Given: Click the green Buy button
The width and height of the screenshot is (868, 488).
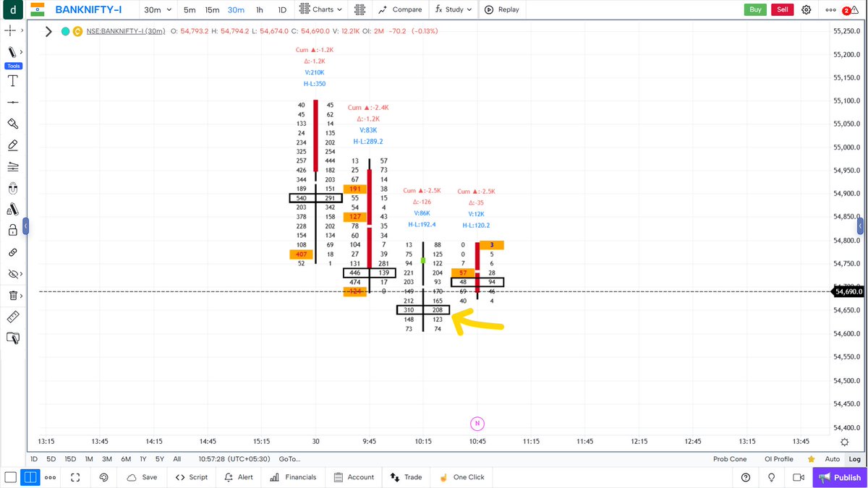Looking at the screenshot, I should click(x=755, y=9).
